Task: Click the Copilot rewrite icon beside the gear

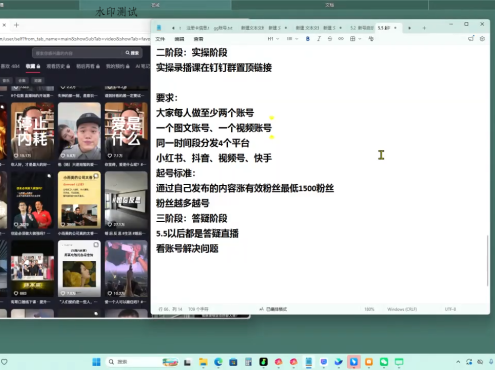Action: pos(471,39)
